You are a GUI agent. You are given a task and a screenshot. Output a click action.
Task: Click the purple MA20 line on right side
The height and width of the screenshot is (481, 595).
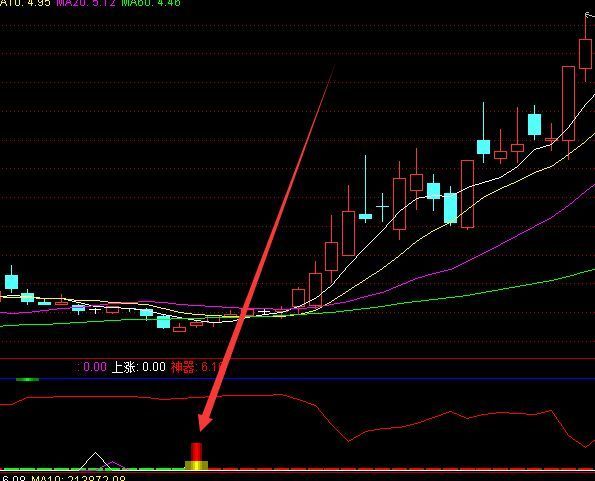[x=531, y=229]
